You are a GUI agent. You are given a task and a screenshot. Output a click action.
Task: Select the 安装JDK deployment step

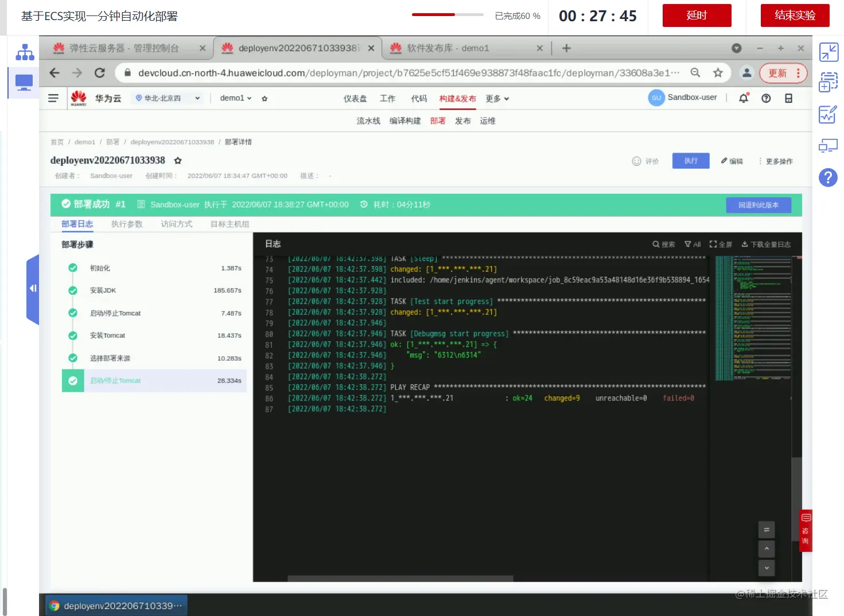(x=154, y=291)
